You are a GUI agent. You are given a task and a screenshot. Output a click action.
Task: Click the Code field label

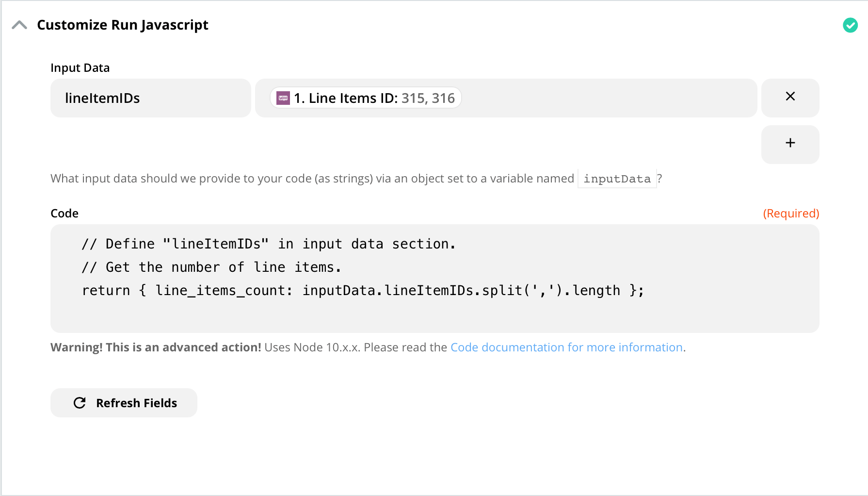point(64,214)
